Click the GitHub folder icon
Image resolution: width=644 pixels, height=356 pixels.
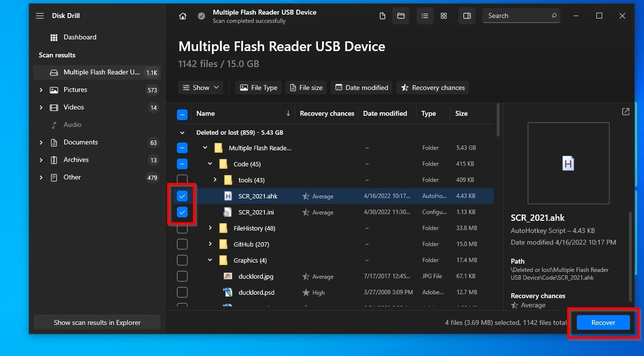pos(223,244)
